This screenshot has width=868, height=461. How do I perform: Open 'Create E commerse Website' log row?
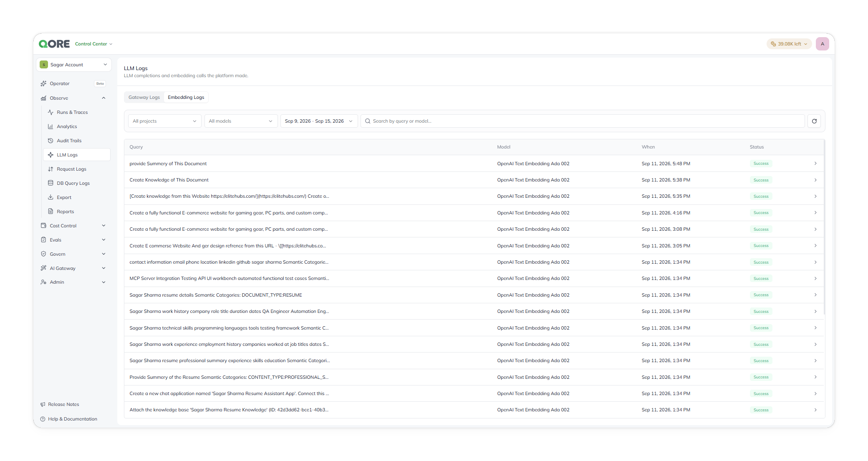[474, 246]
